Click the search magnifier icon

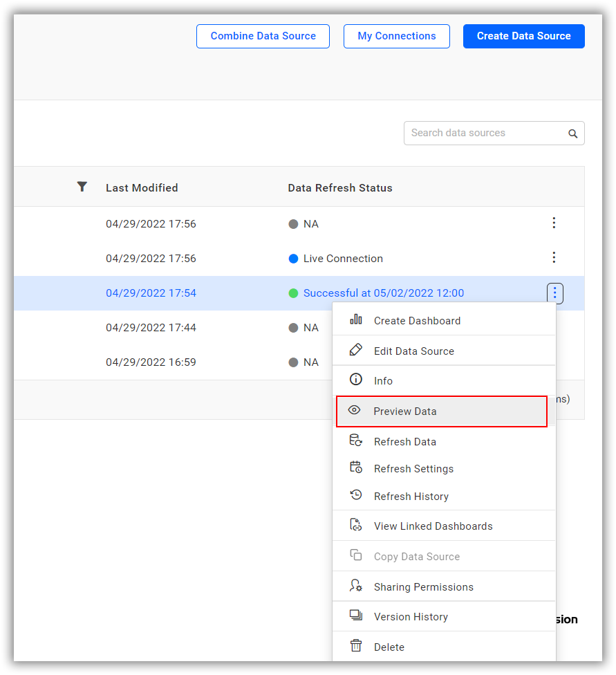[572, 133]
